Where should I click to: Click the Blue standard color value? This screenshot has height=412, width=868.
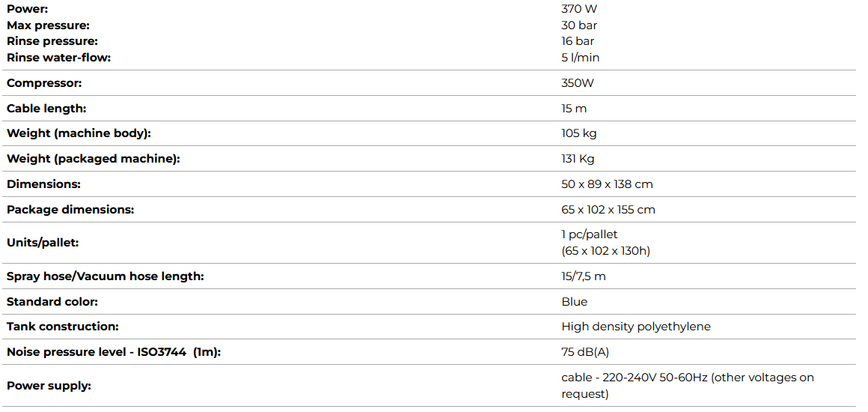click(574, 302)
